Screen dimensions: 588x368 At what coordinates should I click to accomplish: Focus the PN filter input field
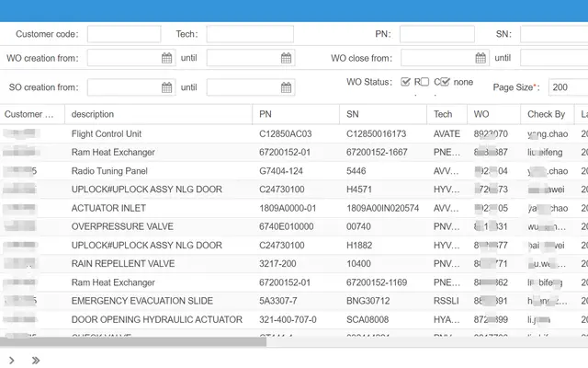pos(437,34)
